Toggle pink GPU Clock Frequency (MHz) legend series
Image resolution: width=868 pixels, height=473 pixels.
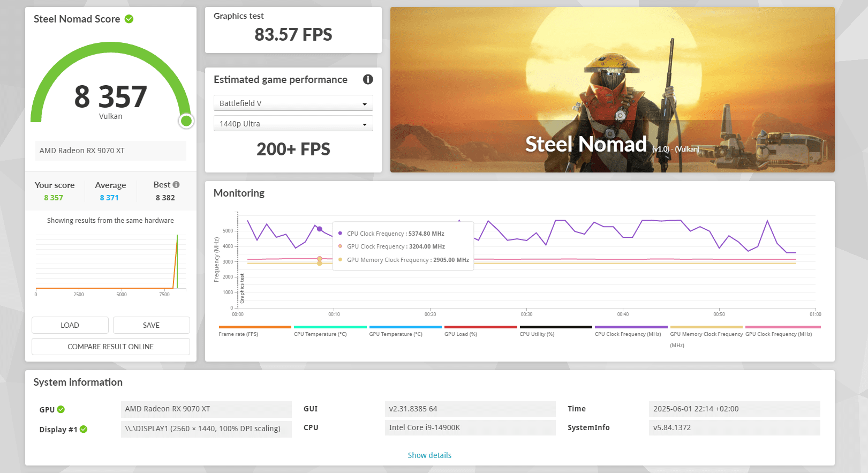779,334
